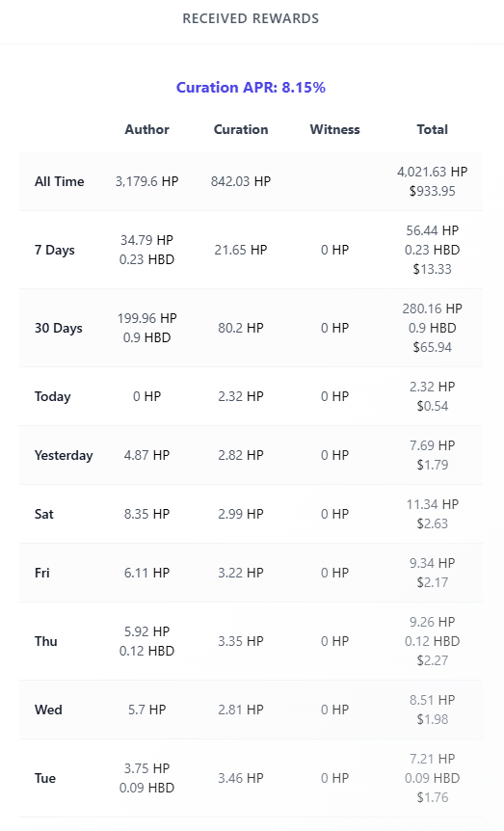This screenshot has height=831, width=504.
Task: Select the Witness column header
Action: (x=335, y=129)
